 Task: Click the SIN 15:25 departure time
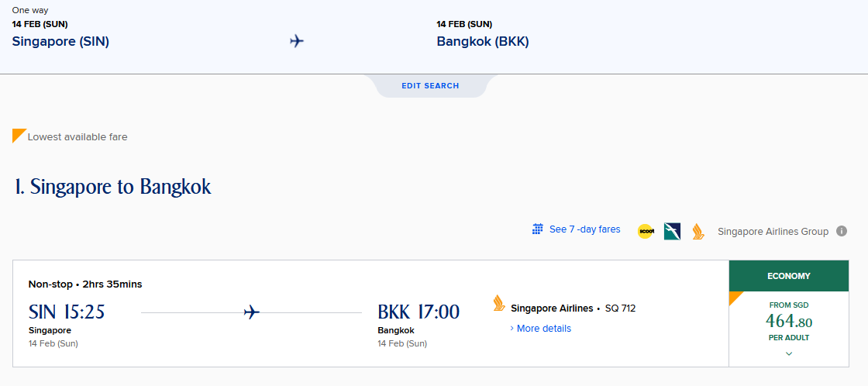coord(67,312)
